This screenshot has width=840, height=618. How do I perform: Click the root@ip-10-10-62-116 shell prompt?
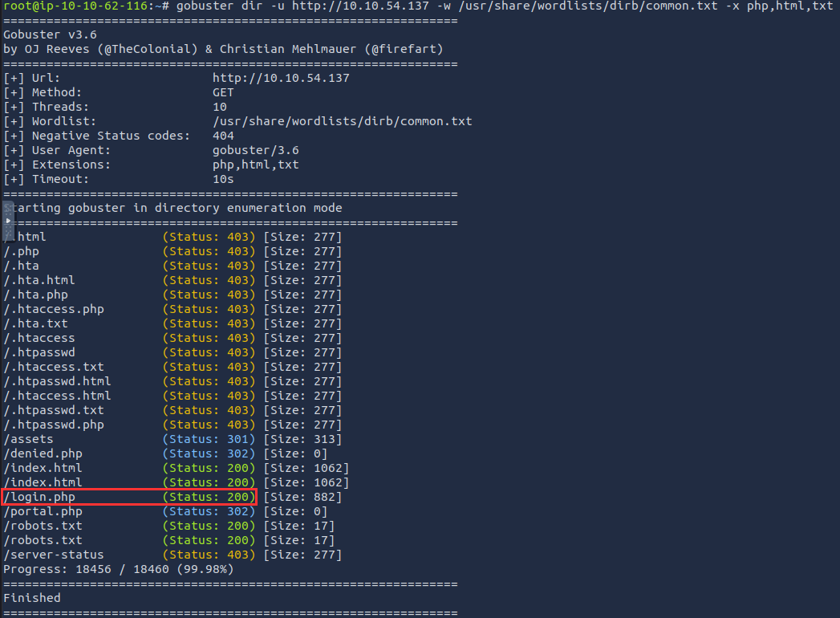72,6
